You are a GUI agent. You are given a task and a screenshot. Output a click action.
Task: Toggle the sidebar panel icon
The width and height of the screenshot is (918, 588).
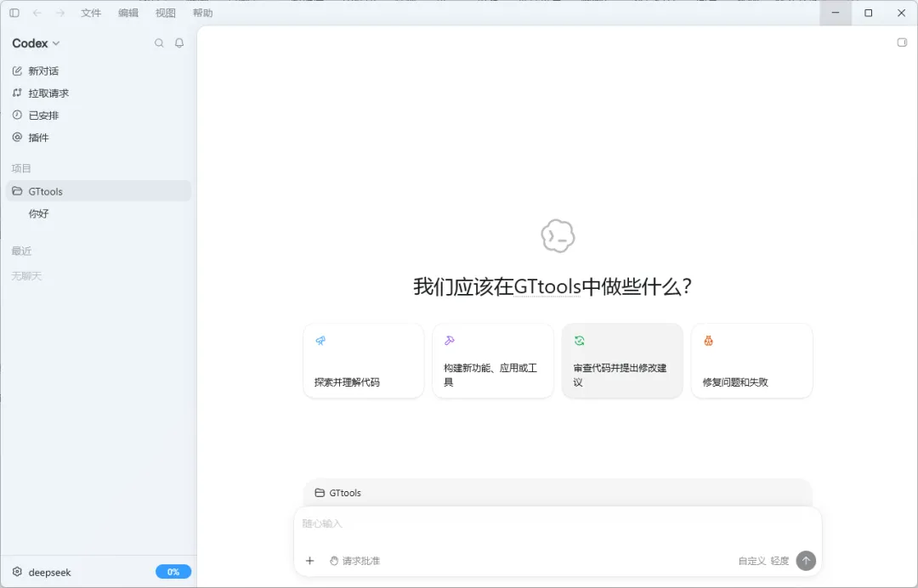14,13
